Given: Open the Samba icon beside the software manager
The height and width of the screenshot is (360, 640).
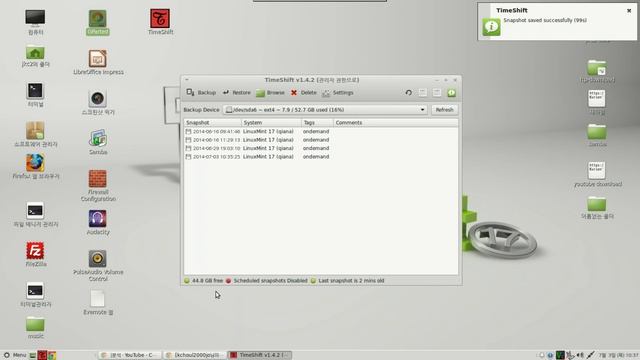Looking at the screenshot, I should (98, 142).
